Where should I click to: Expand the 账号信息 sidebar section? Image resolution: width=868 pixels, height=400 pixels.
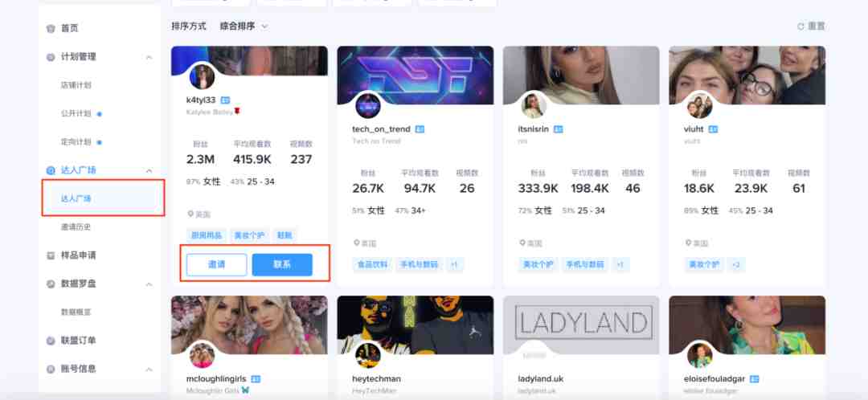click(149, 369)
